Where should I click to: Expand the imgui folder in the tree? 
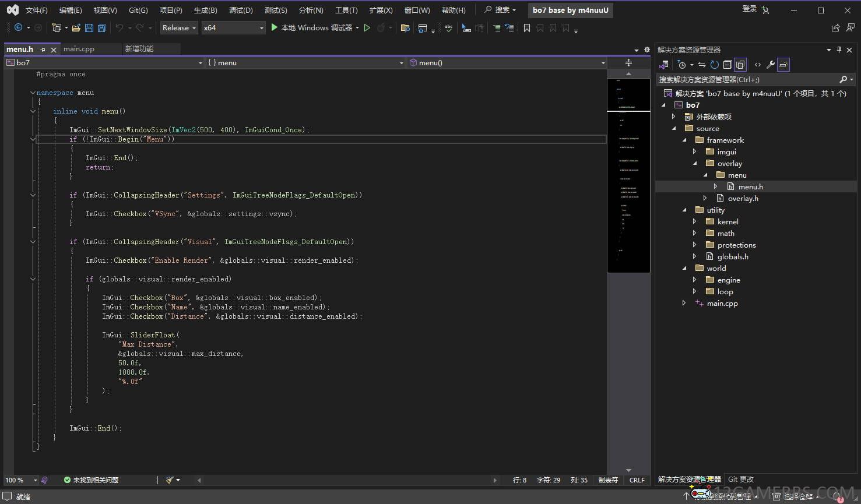[x=694, y=151]
